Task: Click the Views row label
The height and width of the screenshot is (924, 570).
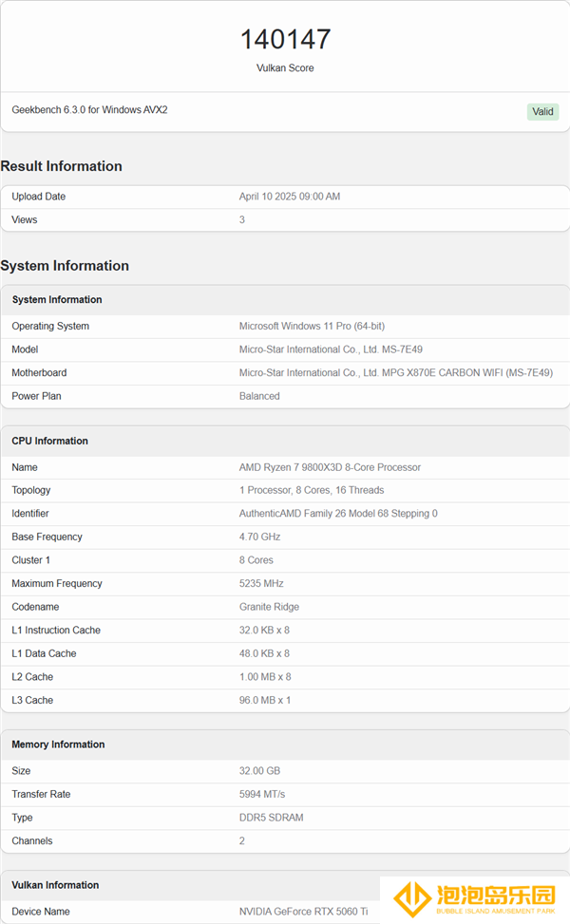Action: [24, 219]
